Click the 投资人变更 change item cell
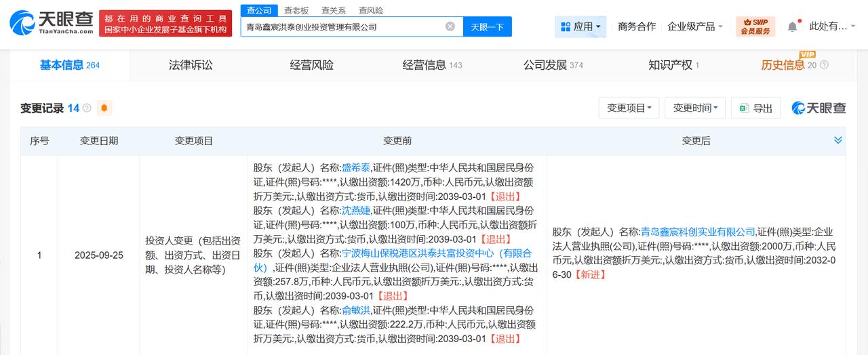868x355 pixels. (193, 255)
